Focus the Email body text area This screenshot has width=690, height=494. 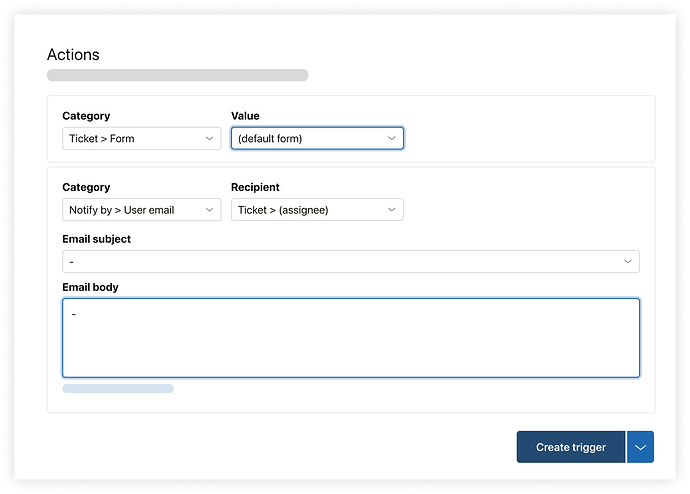pyautogui.click(x=351, y=338)
